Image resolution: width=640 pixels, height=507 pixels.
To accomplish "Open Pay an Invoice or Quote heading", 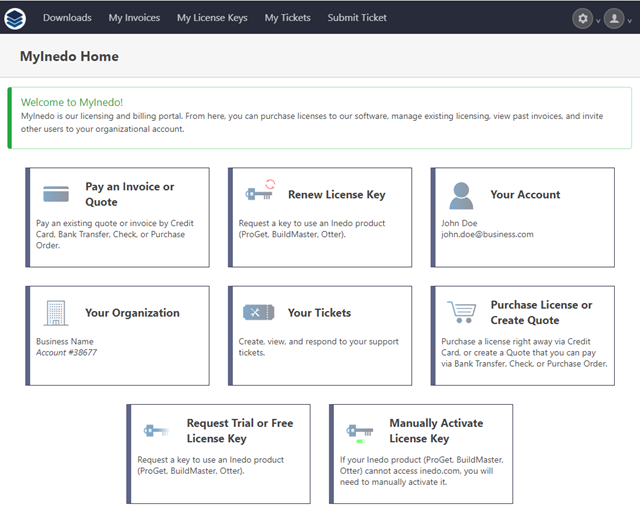I will [x=130, y=194].
